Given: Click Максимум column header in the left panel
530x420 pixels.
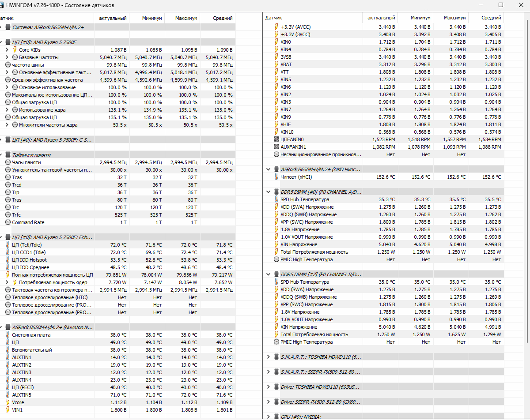Looking at the screenshot, I should click(x=182, y=18).
